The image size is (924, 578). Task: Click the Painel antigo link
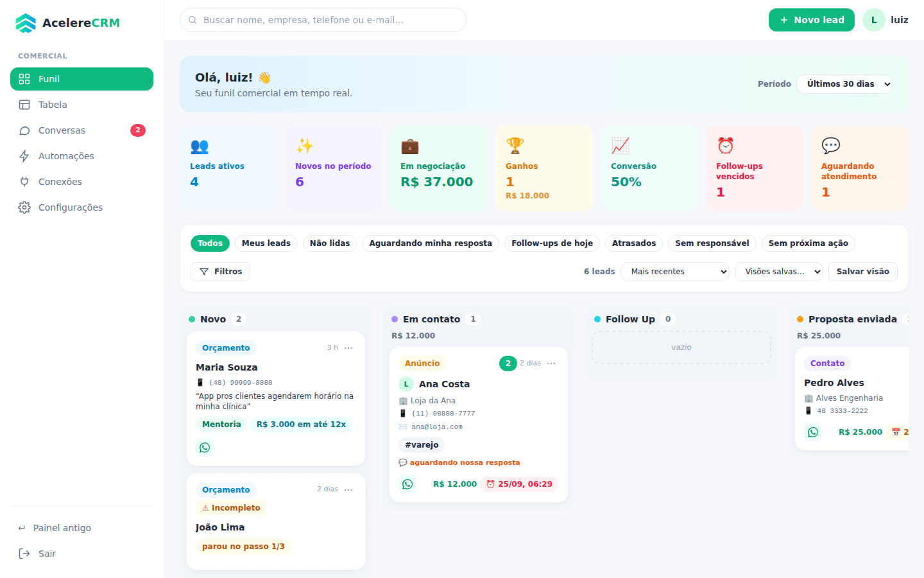pos(81,528)
